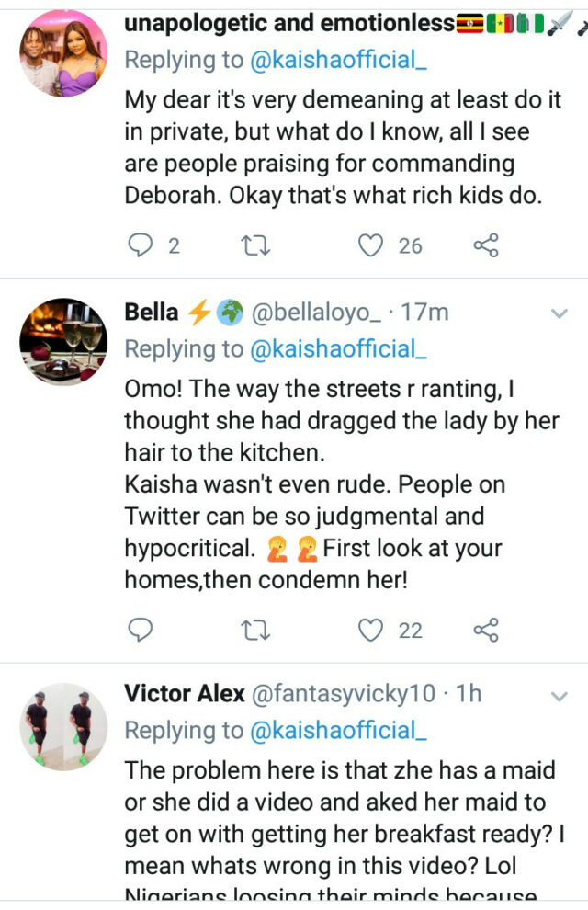Retweet Bella's tweet
588x910 pixels.
[250, 630]
